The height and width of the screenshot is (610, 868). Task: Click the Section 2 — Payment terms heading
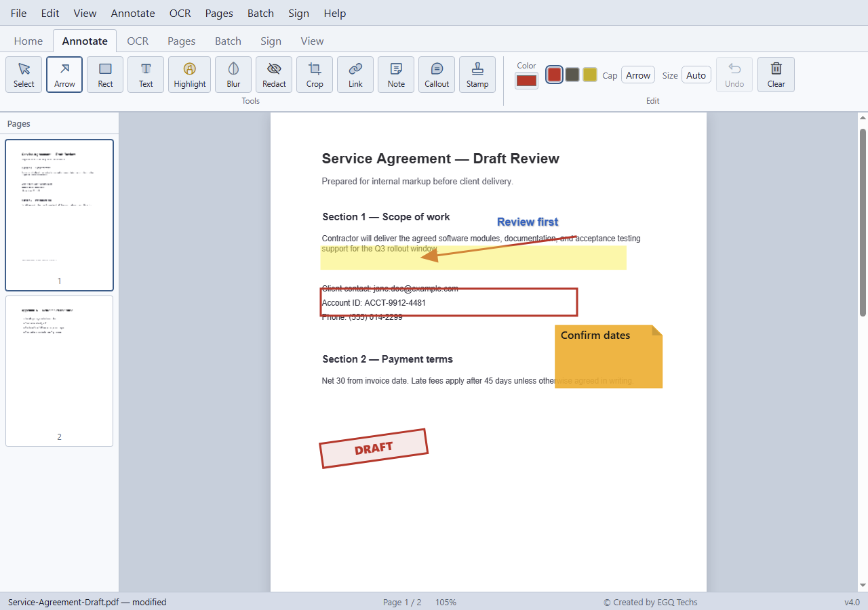(x=387, y=359)
